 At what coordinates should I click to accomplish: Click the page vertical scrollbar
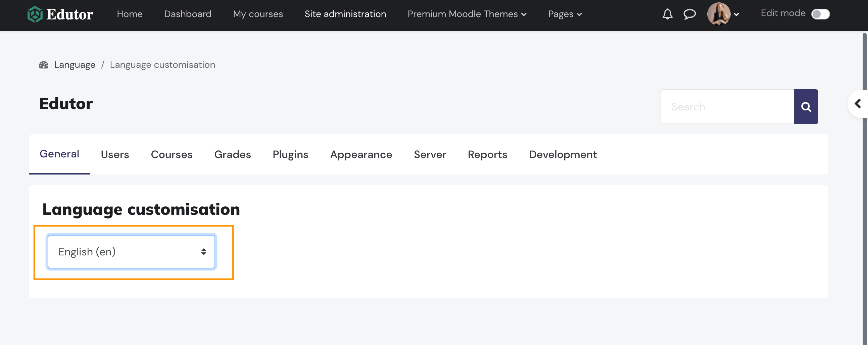coord(865,189)
